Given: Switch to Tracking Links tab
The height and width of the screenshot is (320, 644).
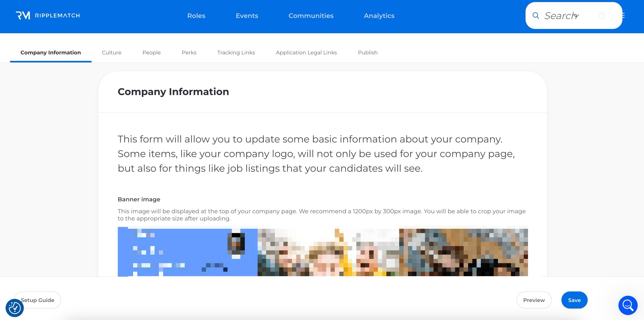Looking at the screenshot, I should pyautogui.click(x=236, y=53).
